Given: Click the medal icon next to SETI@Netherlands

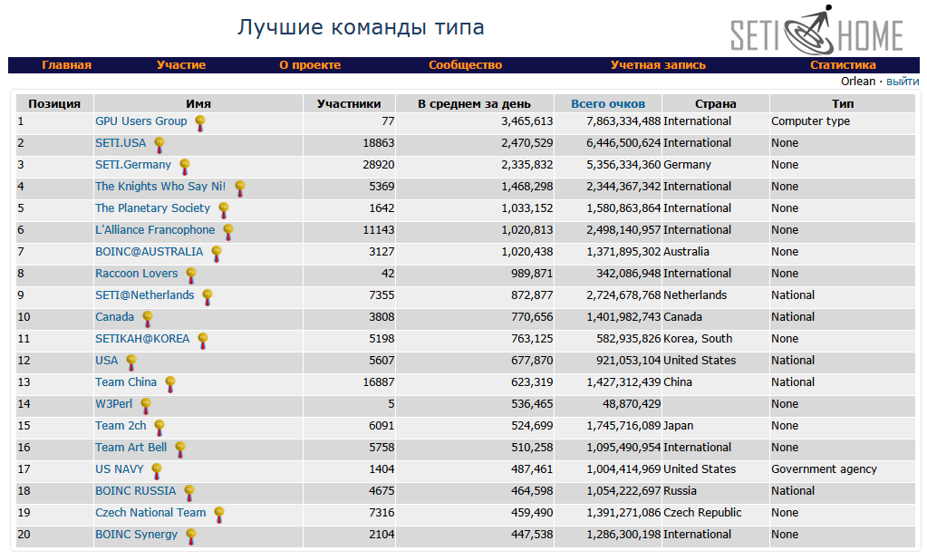Looking at the screenshot, I should coord(207,297).
